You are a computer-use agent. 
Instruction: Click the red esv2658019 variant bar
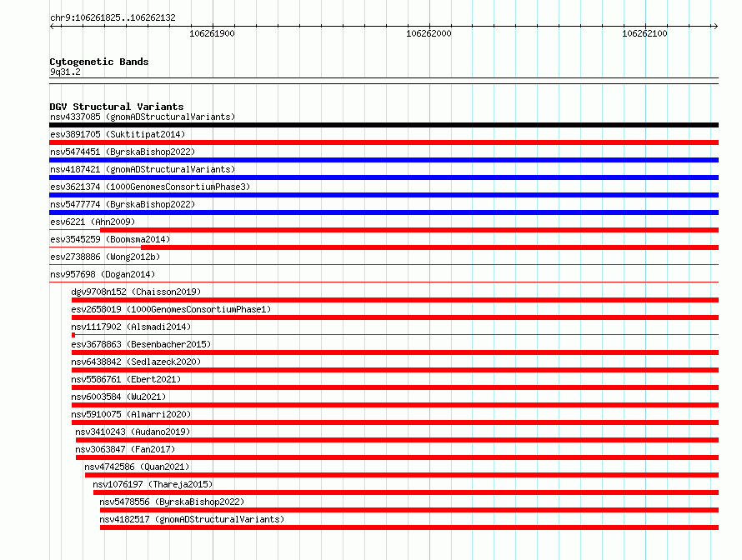pos(395,317)
